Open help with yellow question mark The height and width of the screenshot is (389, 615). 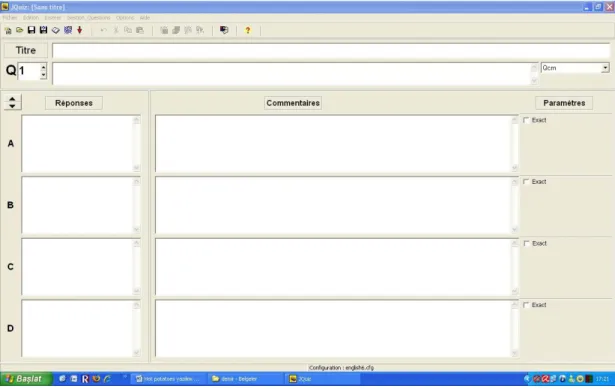(x=247, y=30)
